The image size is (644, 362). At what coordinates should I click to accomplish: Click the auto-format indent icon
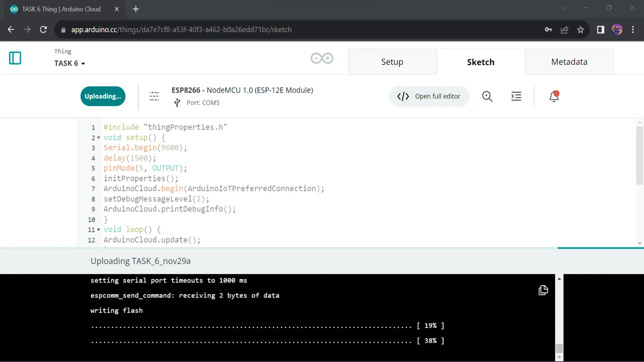click(516, 96)
